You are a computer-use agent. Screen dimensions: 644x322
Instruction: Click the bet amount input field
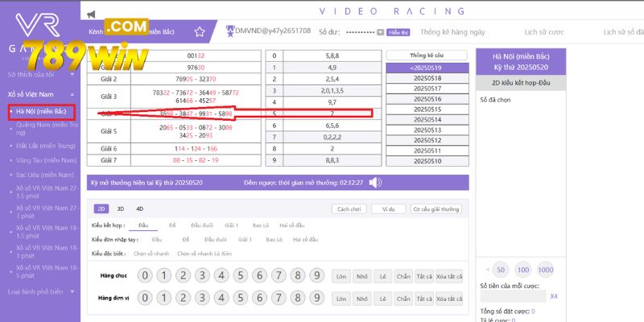513,296
